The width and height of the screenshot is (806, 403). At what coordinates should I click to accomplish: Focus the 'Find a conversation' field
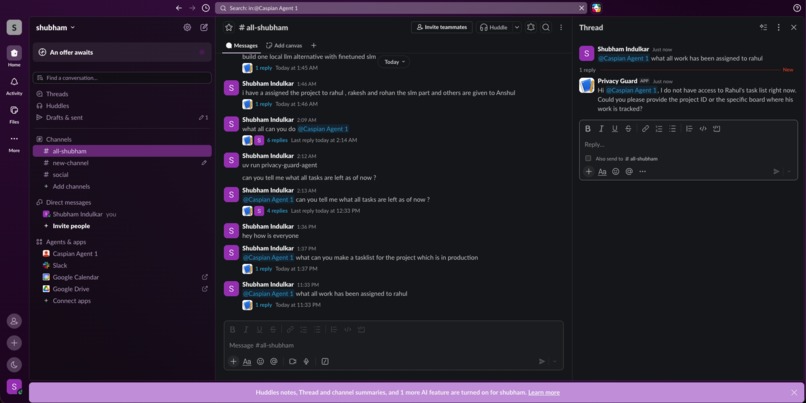tap(122, 78)
